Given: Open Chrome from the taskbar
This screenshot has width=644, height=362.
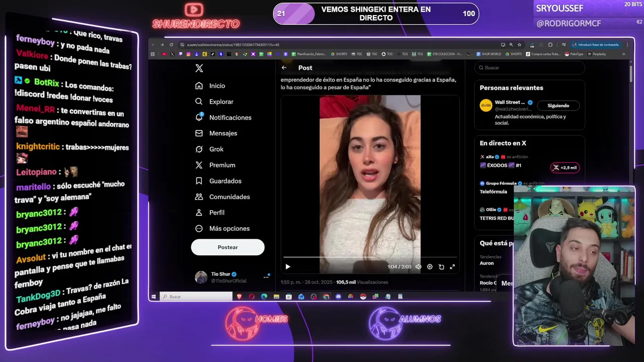Looking at the screenshot, I should [x=326, y=297].
